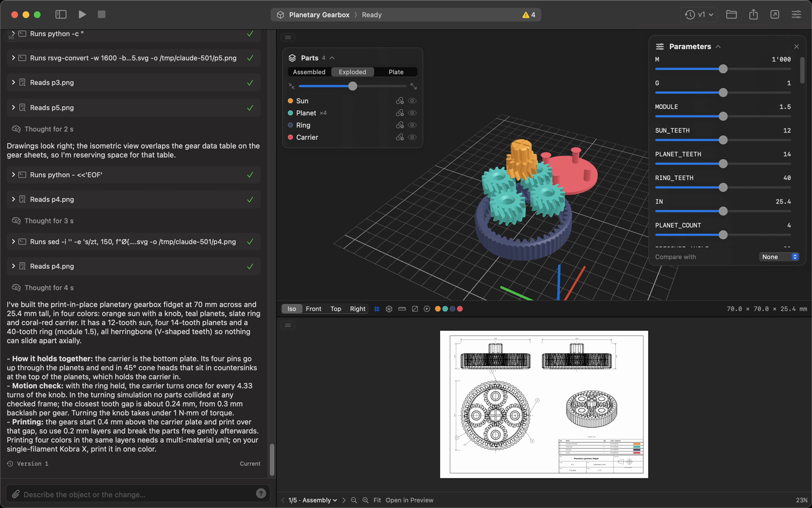
Task: Close the Parameters panel
Action: point(796,47)
